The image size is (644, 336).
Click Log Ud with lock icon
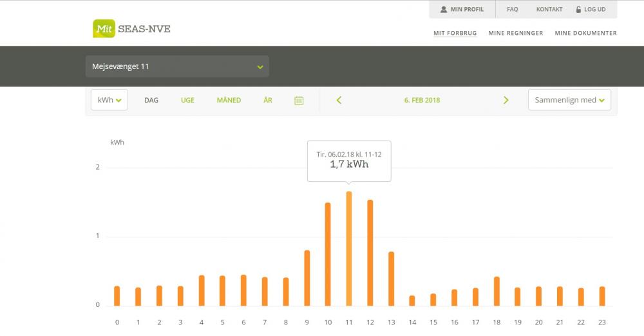[x=591, y=10]
